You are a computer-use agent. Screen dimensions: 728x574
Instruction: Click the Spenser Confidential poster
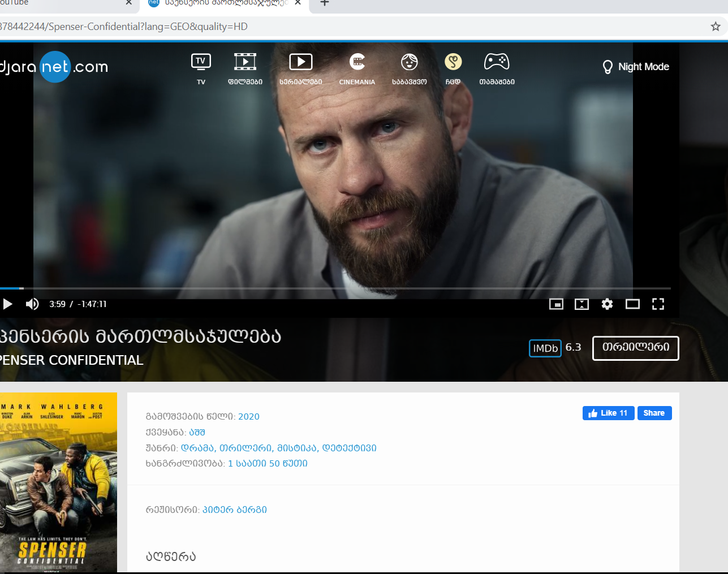[58, 482]
